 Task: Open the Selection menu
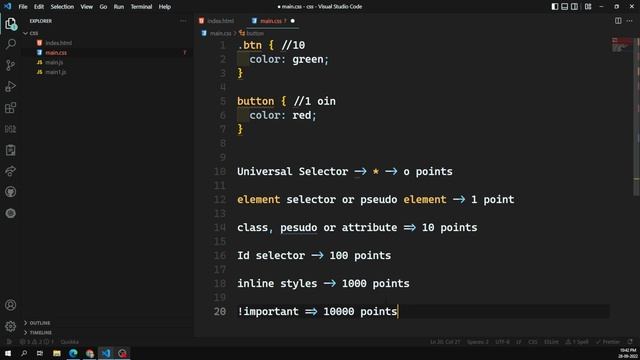pos(62,7)
